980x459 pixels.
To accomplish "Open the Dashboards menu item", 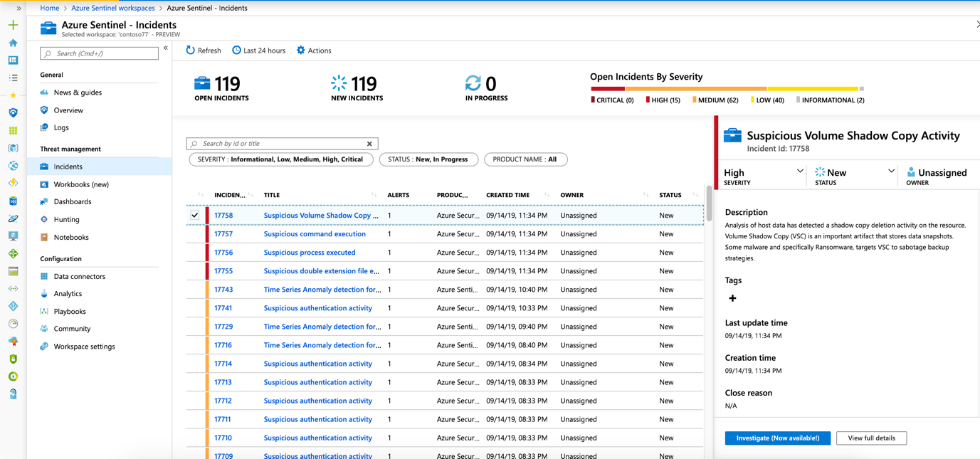I will (73, 201).
